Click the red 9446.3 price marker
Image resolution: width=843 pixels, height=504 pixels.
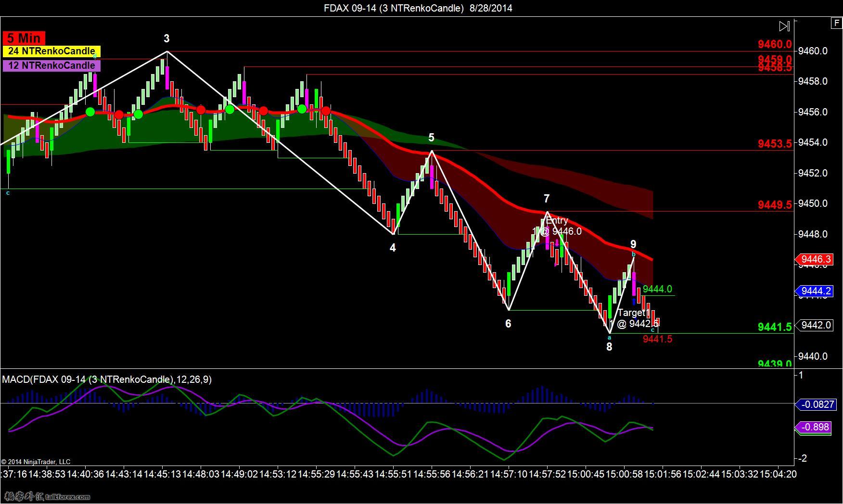pyautogui.click(x=815, y=259)
